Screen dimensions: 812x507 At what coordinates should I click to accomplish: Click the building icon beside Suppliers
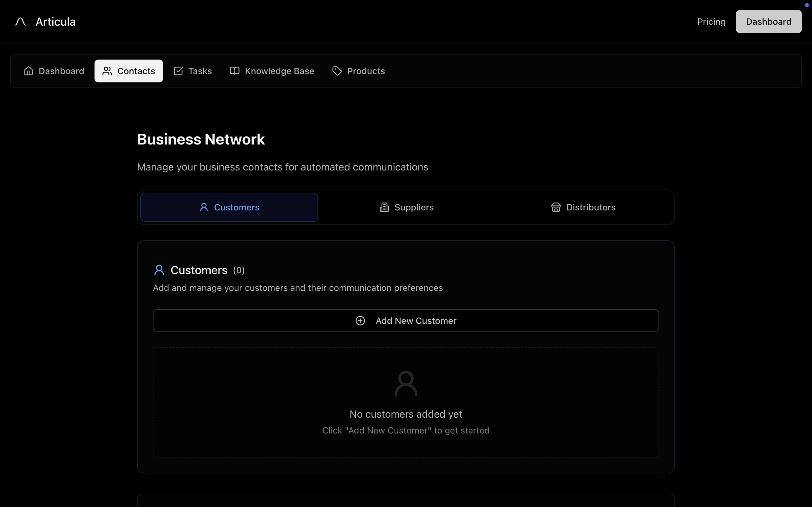pyautogui.click(x=384, y=208)
